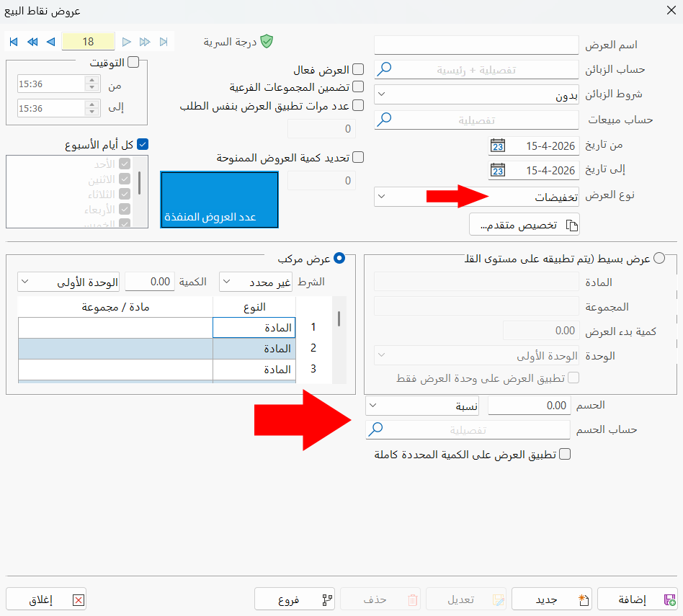The height and width of the screenshot is (616, 683).
Task: Click the اسم العرض input field
Action: [476, 45]
